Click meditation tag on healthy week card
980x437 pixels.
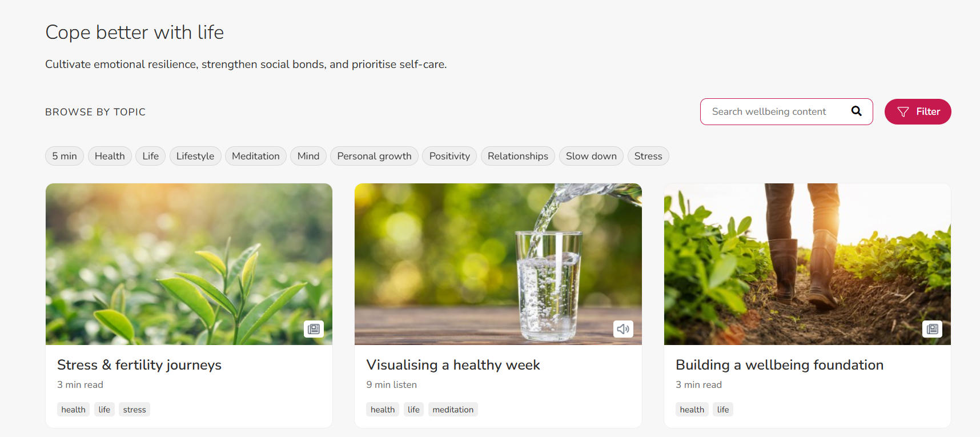click(x=453, y=410)
